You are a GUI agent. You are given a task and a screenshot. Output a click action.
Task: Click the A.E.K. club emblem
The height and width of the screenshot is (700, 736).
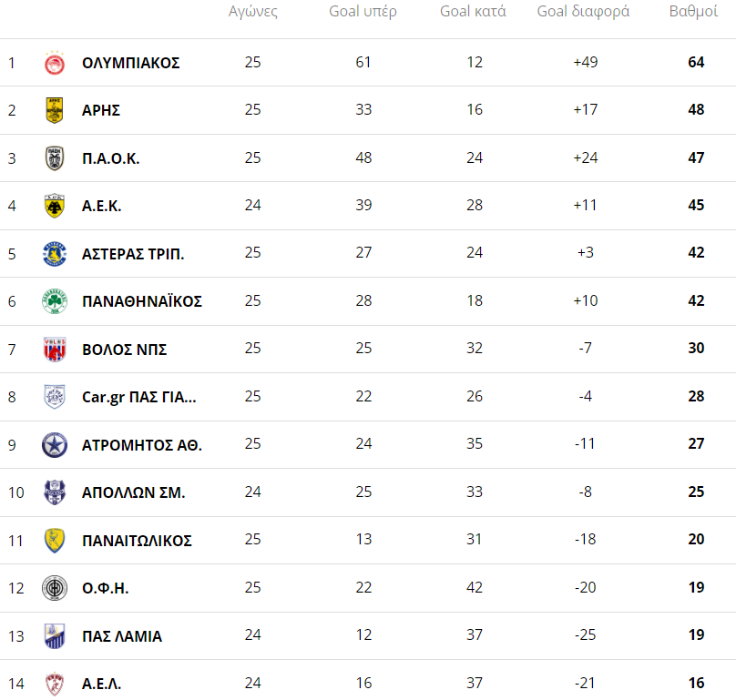55,206
